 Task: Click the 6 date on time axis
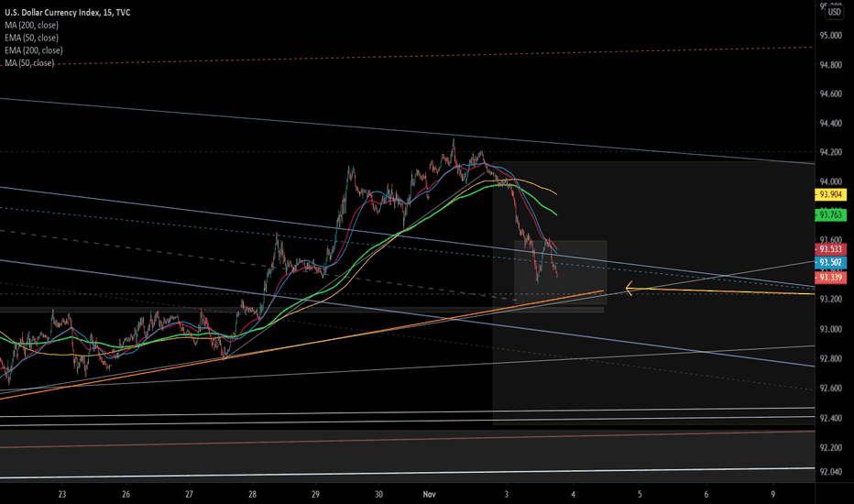pyautogui.click(x=706, y=494)
